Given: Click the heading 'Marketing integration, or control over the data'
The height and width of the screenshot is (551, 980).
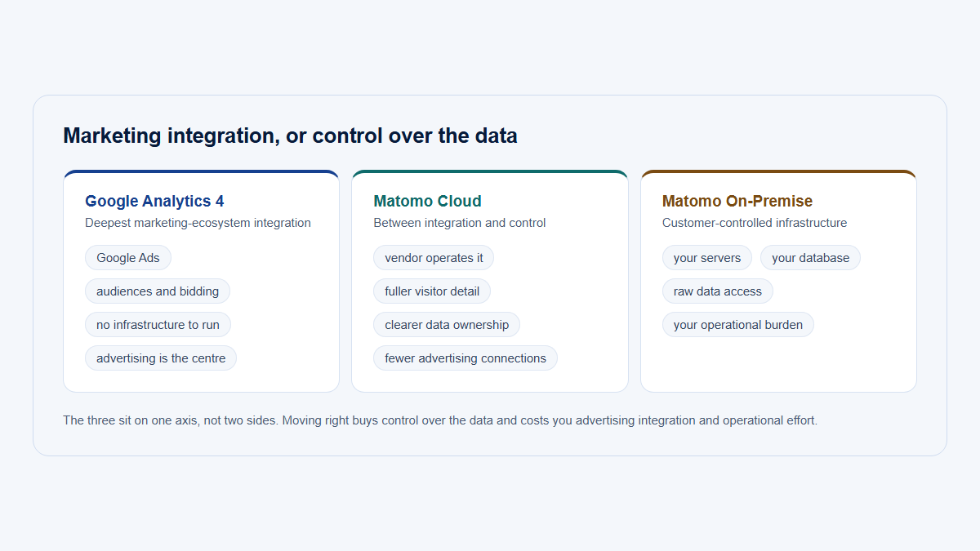Looking at the screenshot, I should (x=290, y=136).
